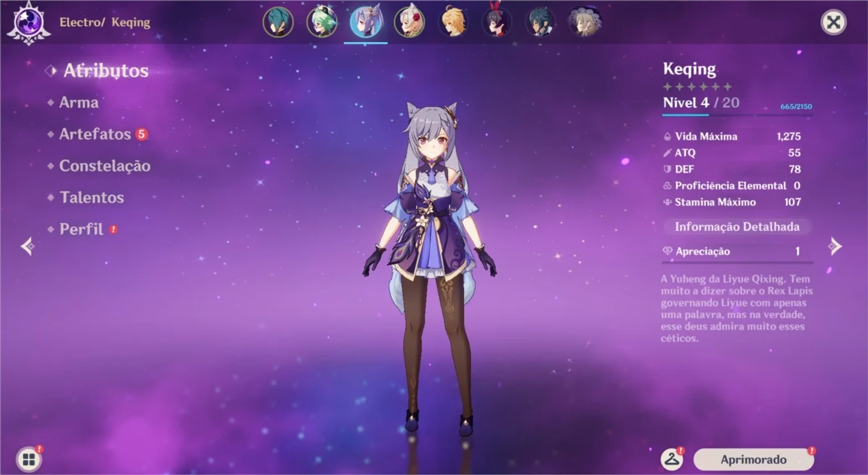Open the outfit hanger icon

pos(672,459)
